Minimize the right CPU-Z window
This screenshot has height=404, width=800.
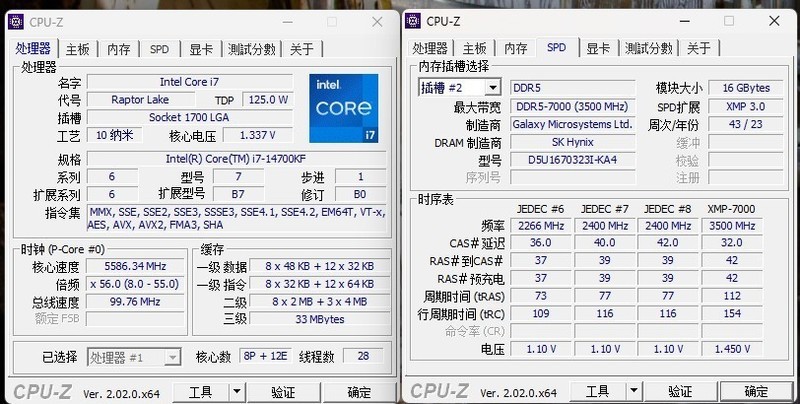685,21
